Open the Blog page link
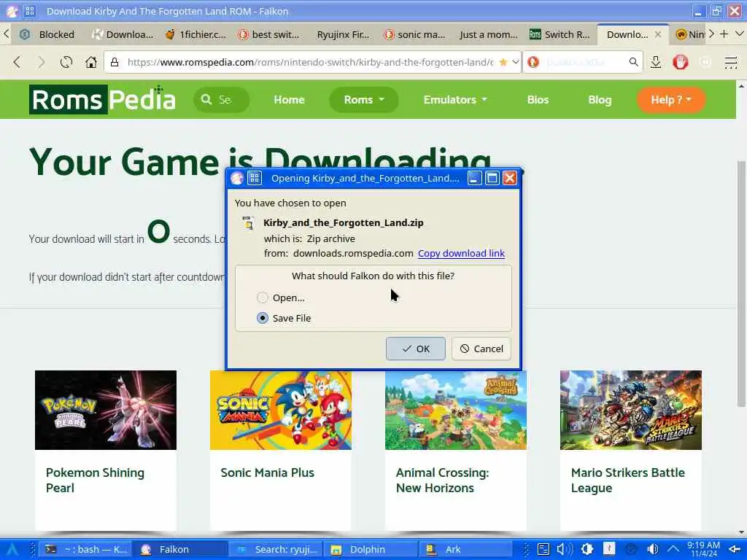The width and height of the screenshot is (747, 560). click(x=600, y=99)
